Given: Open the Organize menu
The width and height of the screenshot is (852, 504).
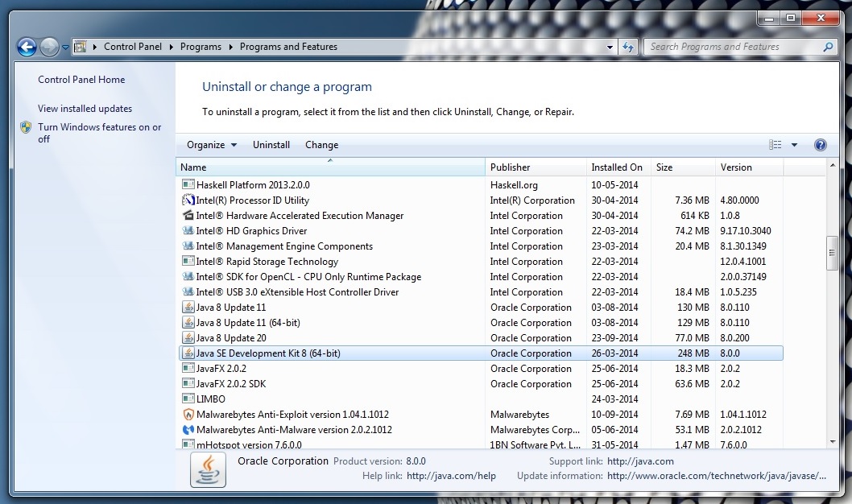Looking at the screenshot, I should (211, 144).
